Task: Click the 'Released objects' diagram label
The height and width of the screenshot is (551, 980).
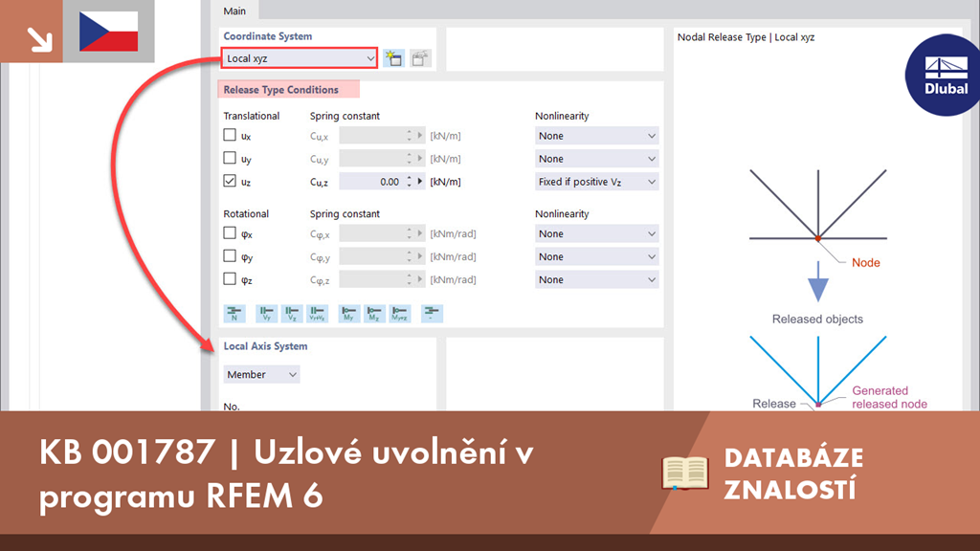Action: pos(817,320)
